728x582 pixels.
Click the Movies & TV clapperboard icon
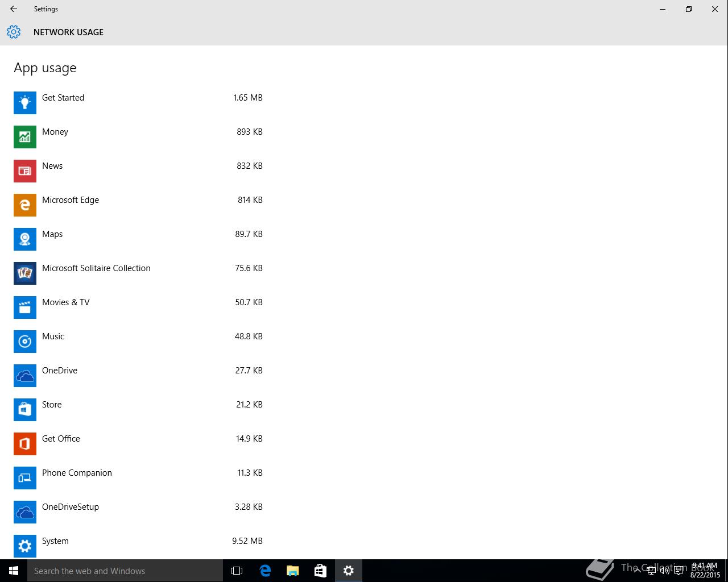(25, 307)
